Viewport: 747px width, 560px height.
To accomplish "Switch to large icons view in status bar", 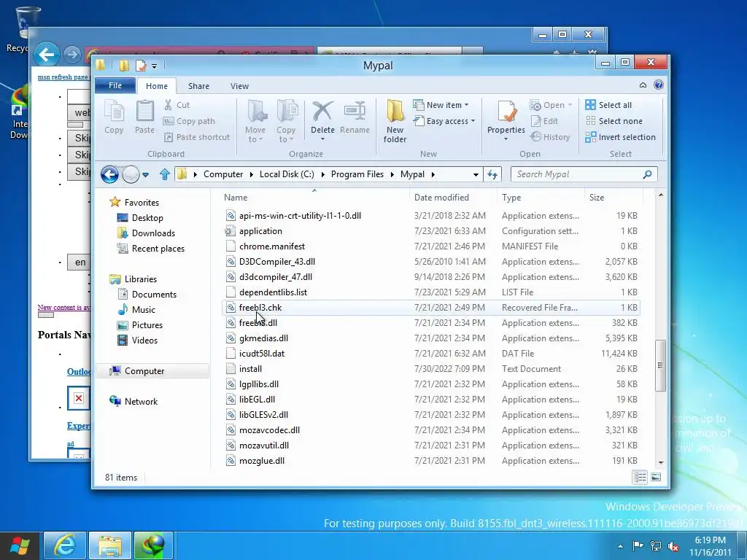I will (x=656, y=477).
